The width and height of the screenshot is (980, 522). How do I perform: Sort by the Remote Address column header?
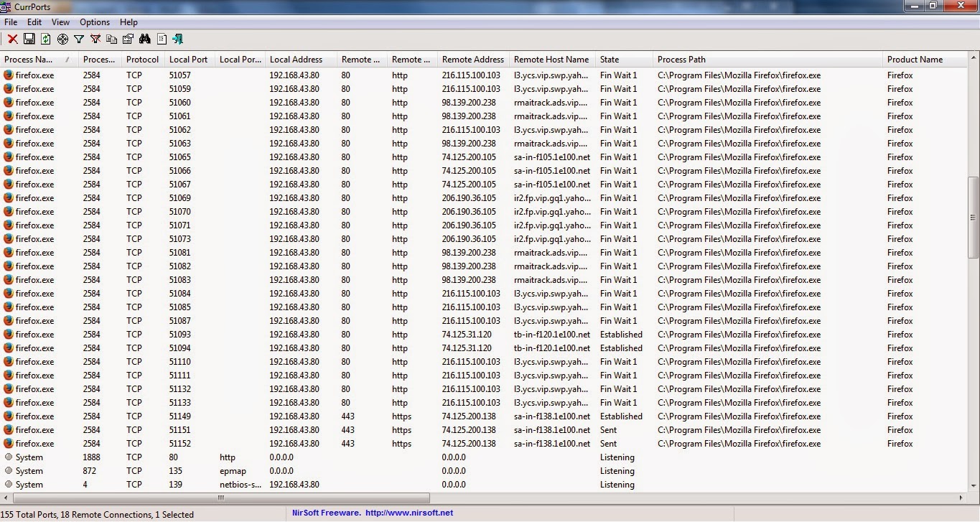[x=473, y=60]
